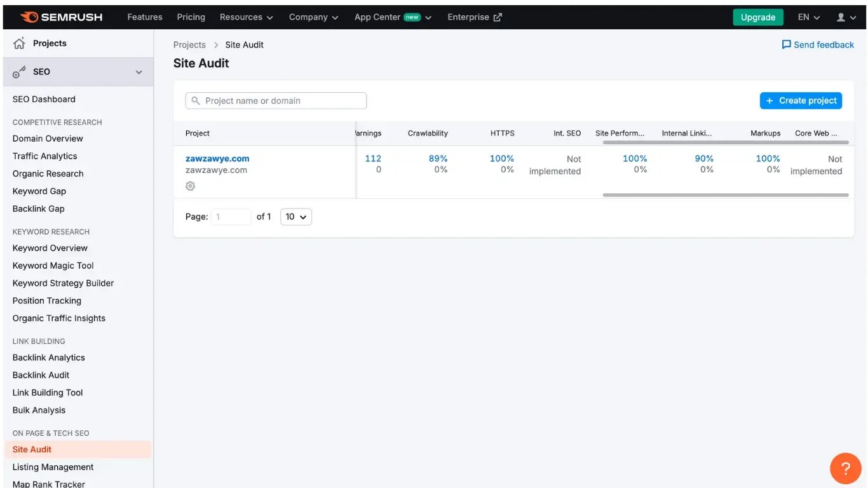Image resolution: width=868 pixels, height=488 pixels.
Task: Open SEO Dashboard in the sidebar
Action: click(44, 99)
